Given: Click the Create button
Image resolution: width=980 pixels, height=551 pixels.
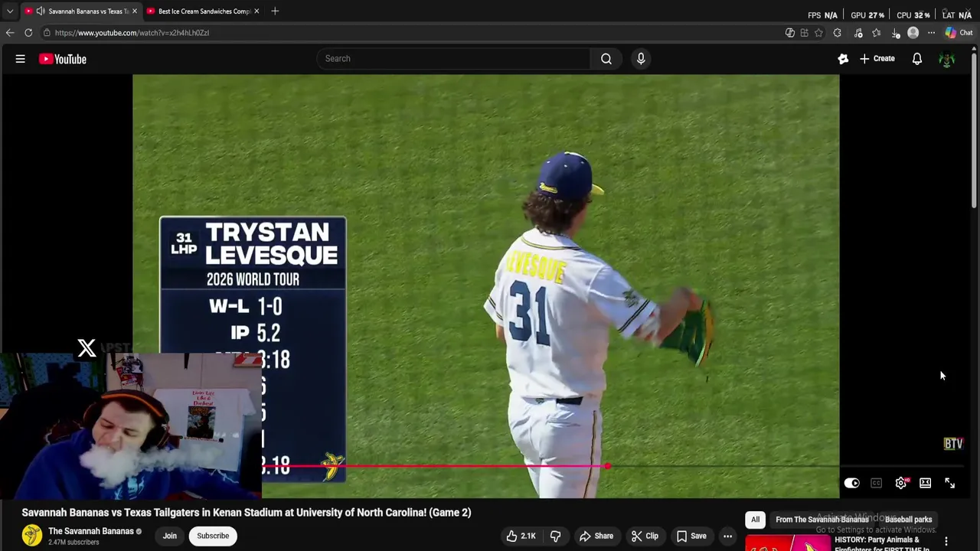Looking at the screenshot, I should tap(877, 58).
